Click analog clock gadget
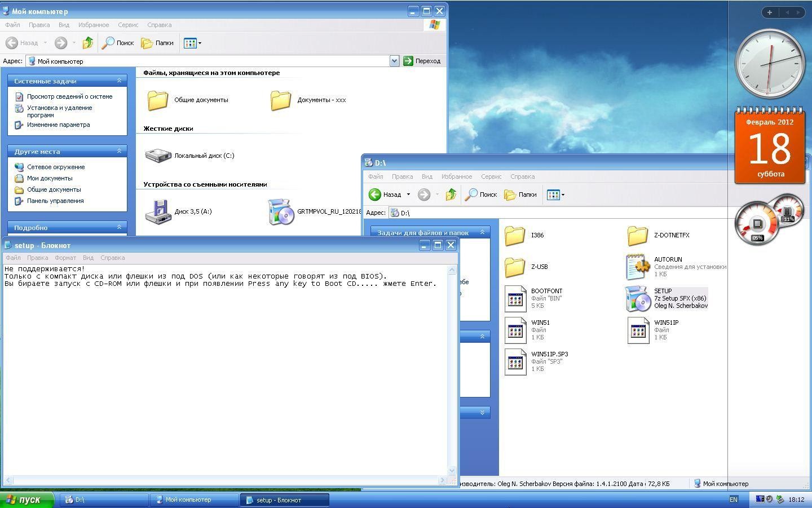812x508 pixels. click(x=770, y=64)
